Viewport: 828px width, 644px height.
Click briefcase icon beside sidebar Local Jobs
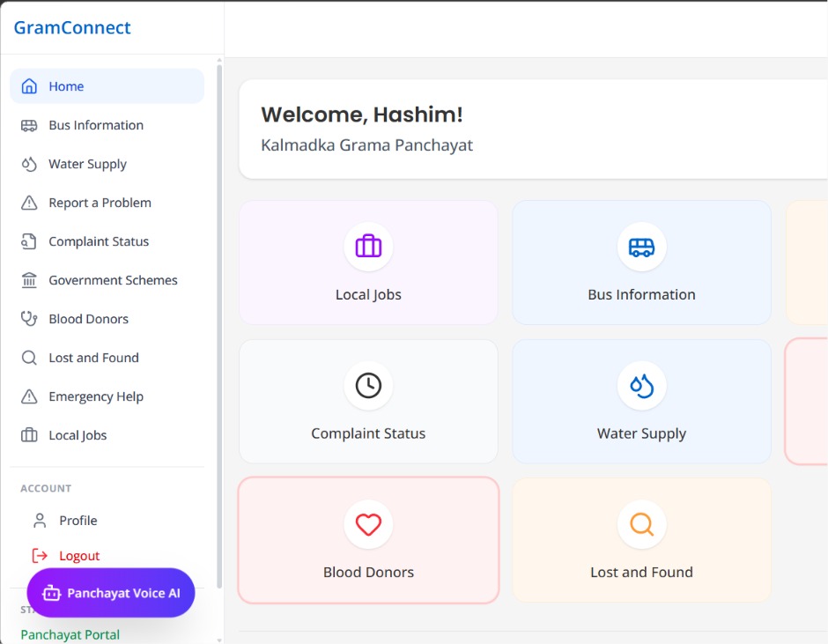click(x=29, y=435)
